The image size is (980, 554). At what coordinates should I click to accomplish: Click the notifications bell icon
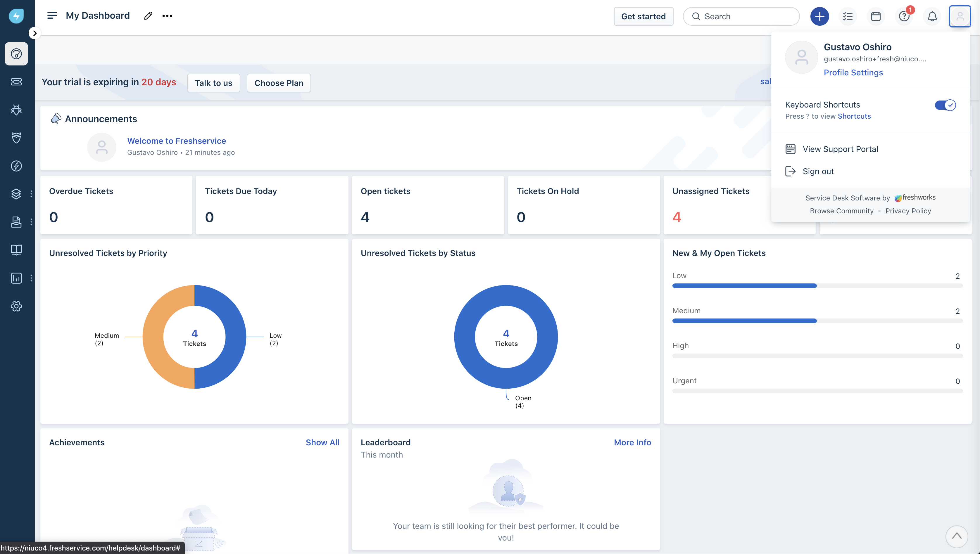(932, 16)
